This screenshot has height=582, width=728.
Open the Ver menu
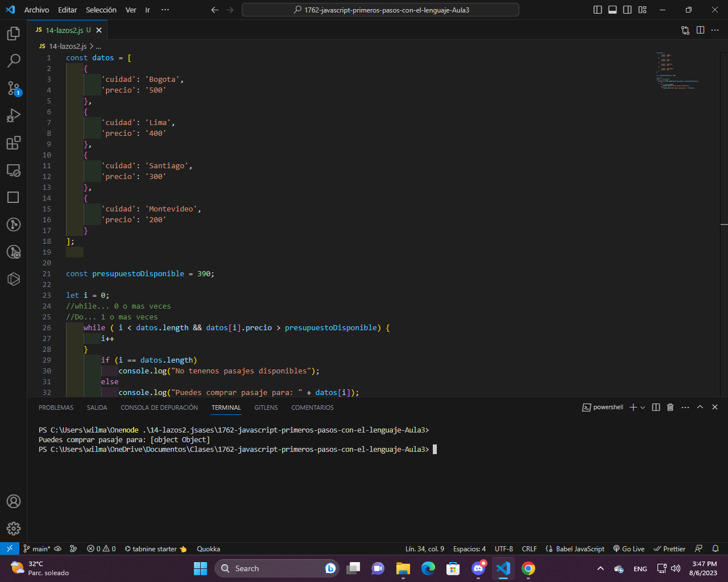[x=131, y=10]
